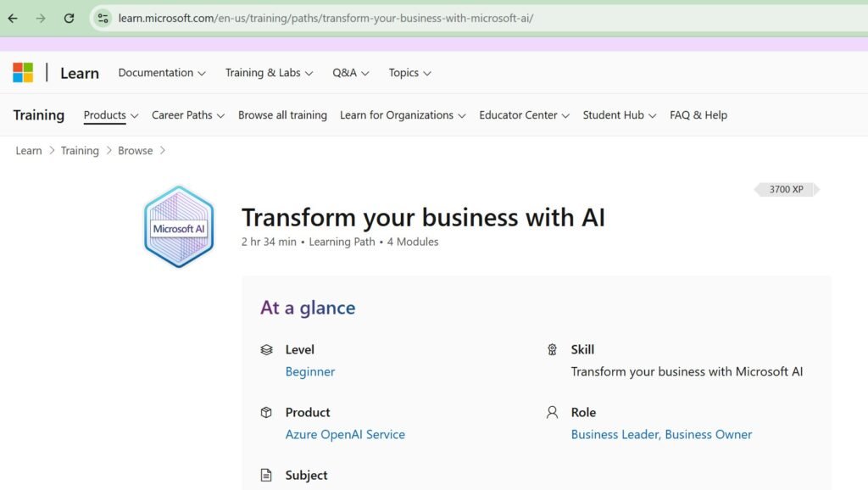
Task: Expand the Topics menu
Action: 409,73
